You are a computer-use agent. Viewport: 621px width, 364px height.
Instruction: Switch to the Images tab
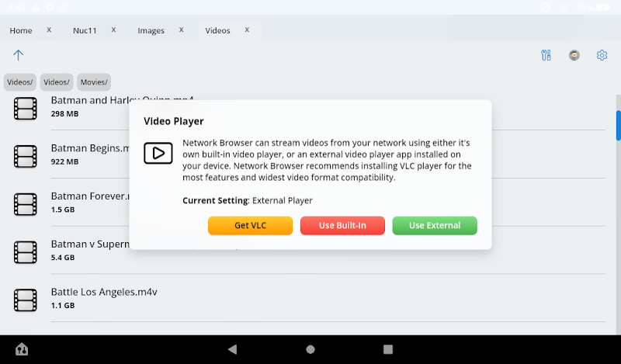click(x=151, y=30)
